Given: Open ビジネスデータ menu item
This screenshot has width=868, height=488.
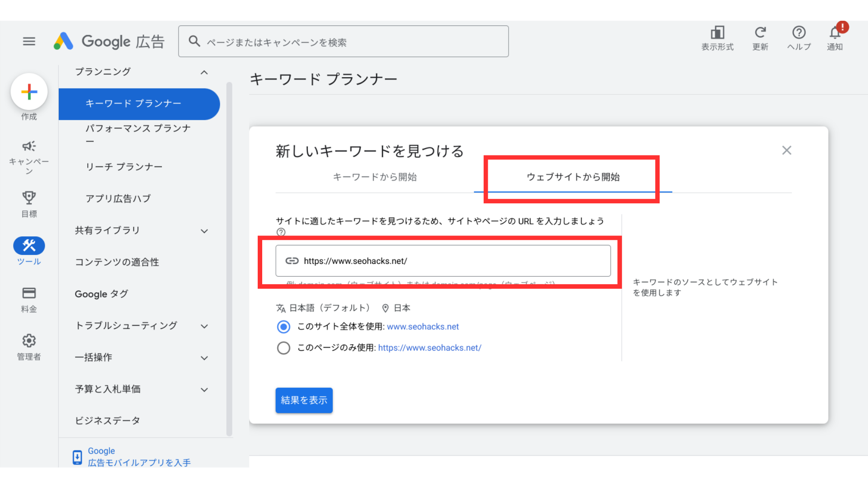Looking at the screenshot, I should coord(108,421).
